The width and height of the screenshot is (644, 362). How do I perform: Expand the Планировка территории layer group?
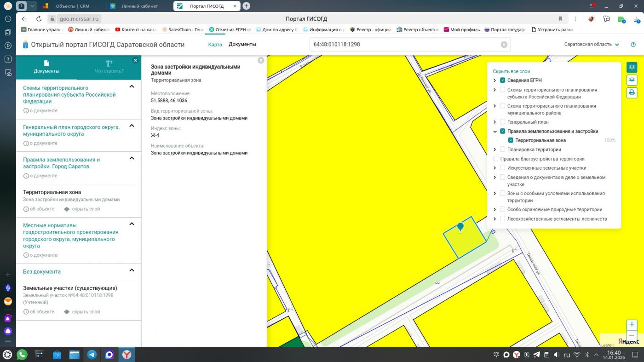(x=495, y=149)
